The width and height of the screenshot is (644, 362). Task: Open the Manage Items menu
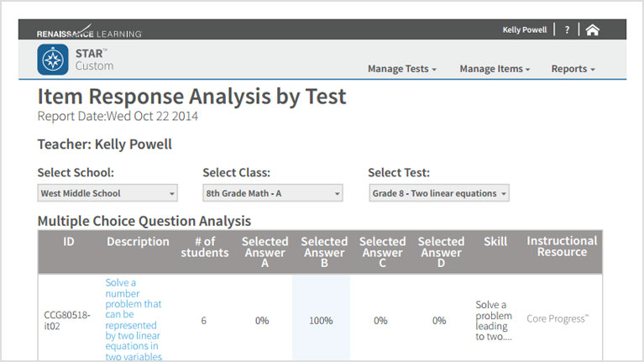point(495,69)
